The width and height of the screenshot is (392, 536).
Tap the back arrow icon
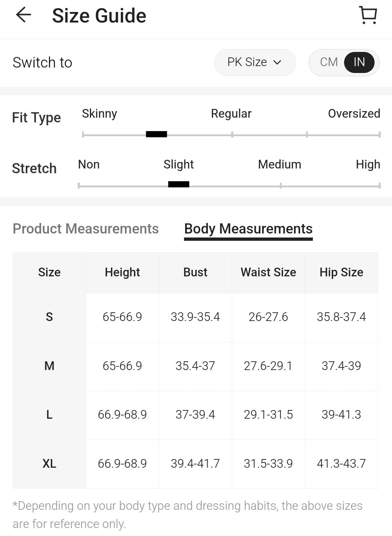coord(24,15)
